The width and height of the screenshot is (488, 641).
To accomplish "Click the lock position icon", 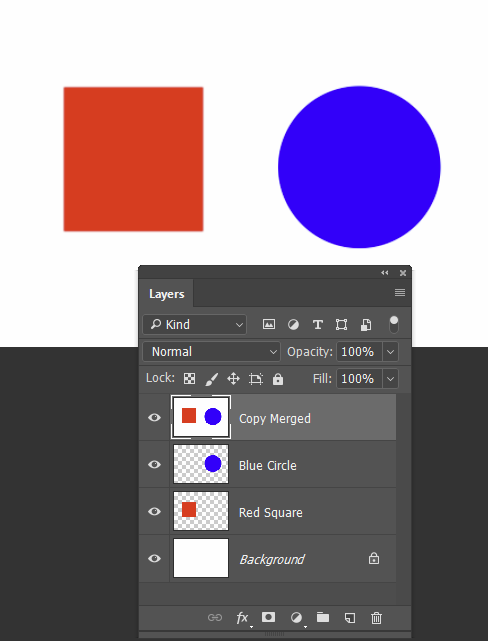I will 233,379.
